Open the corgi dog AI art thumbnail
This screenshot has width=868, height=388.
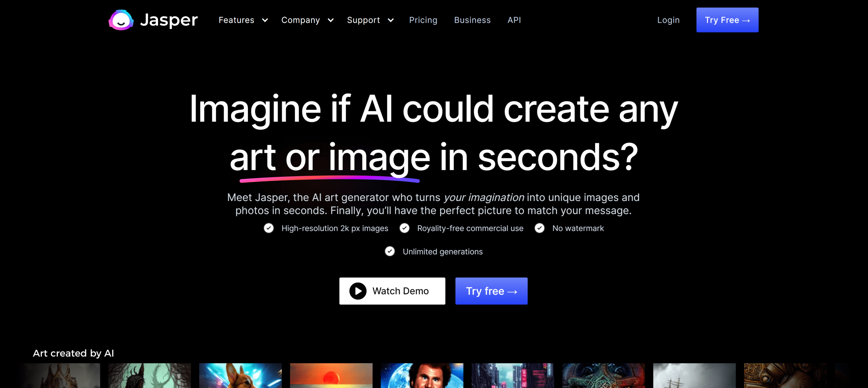(240, 375)
